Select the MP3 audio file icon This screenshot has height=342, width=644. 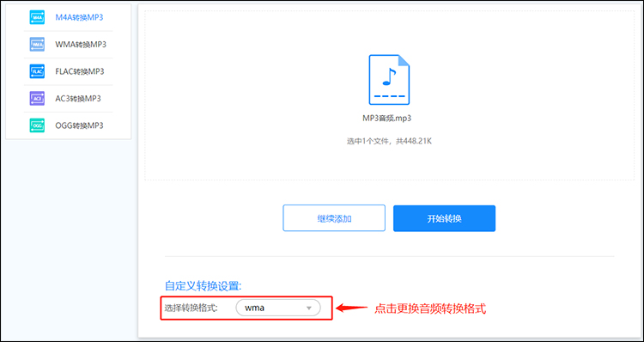click(x=389, y=80)
